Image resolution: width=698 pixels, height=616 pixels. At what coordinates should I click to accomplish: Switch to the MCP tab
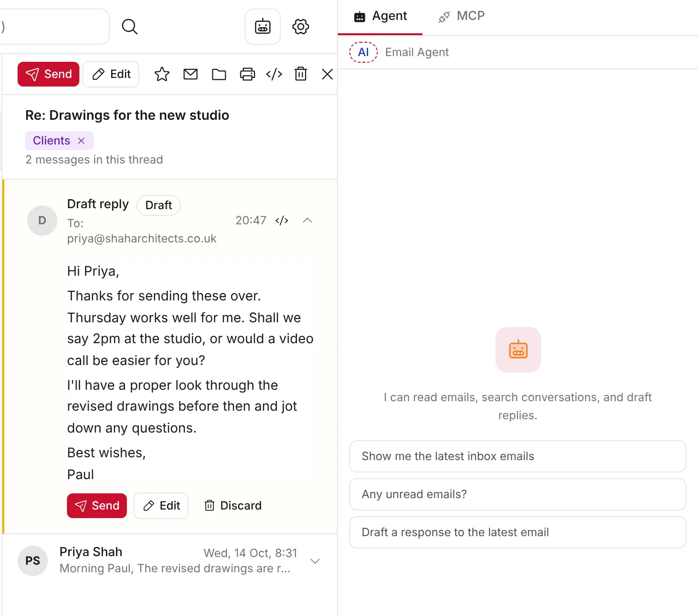461,17
